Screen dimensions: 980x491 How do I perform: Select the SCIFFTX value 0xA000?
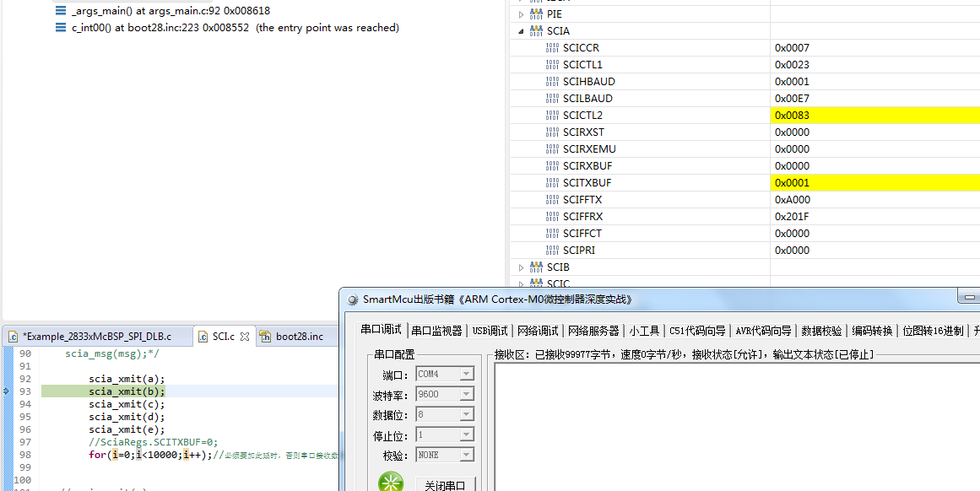792,199
